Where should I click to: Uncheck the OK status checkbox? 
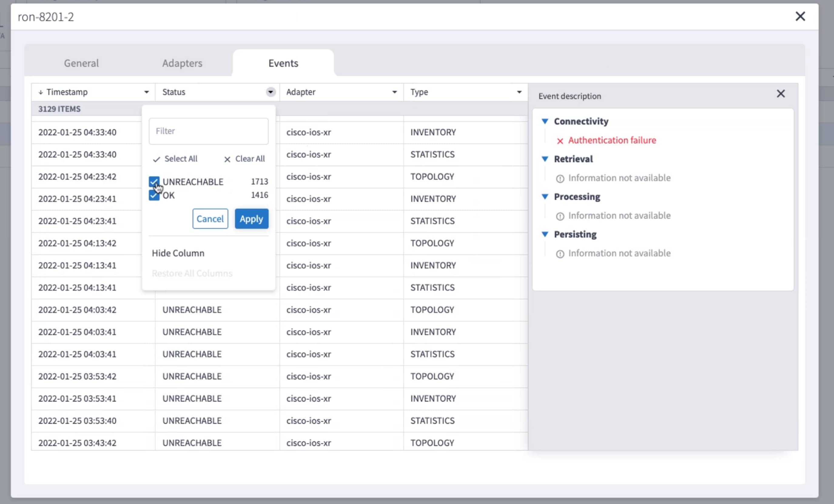[x=154, y=195]
